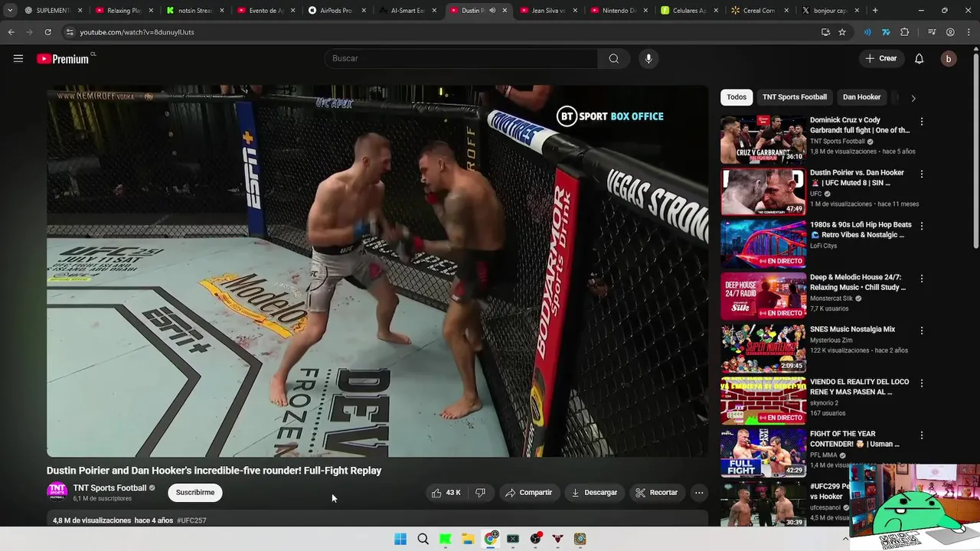Select the Todos filter chip

pyautogui.click(x=737, y=97)
